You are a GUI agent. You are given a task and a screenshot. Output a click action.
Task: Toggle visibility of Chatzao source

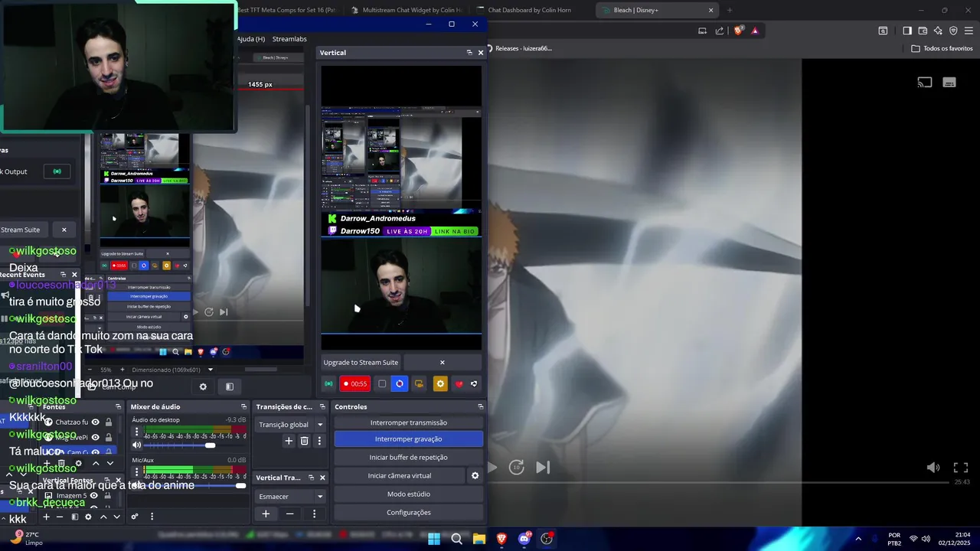pos(96,422)
